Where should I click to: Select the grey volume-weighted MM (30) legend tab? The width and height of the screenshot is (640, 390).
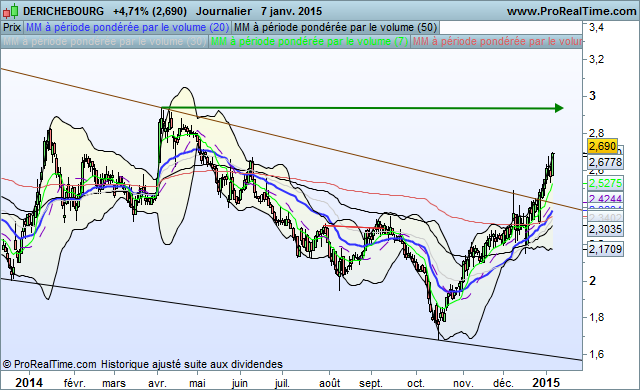pos(104,42)
